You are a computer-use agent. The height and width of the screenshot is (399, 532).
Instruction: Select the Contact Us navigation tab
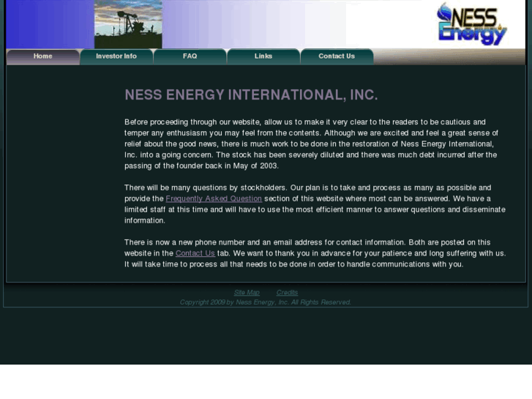click(337, 56)
